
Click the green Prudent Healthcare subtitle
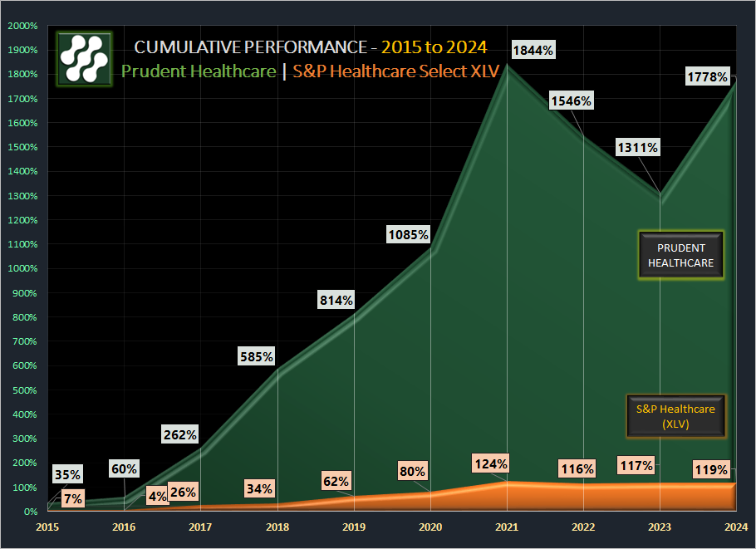pyautogui.click(x=199, y=71)
